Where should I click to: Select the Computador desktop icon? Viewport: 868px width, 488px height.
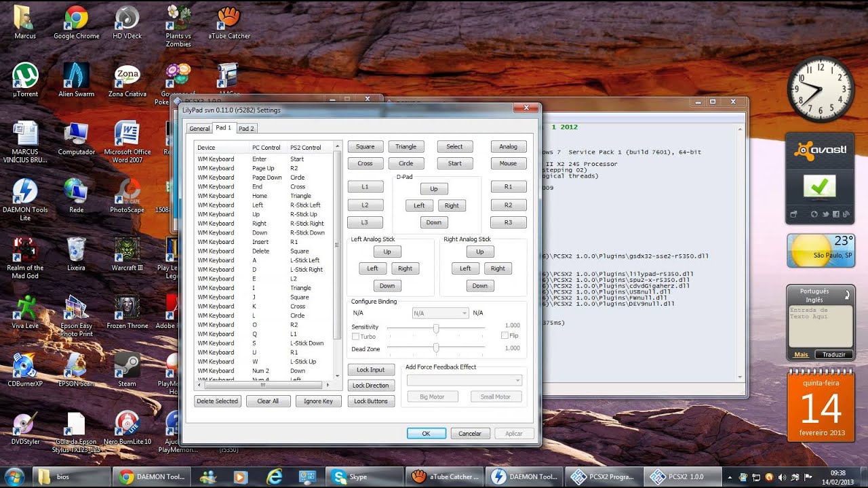coord(77,138)
